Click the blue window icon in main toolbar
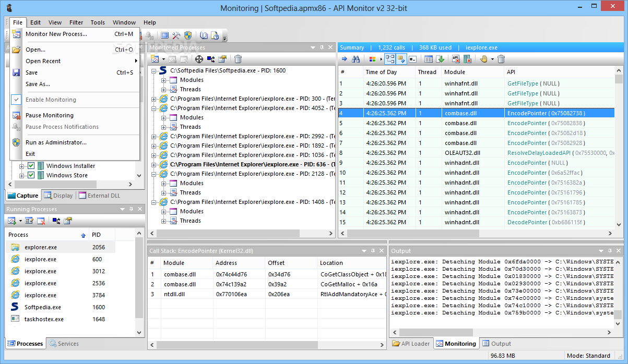628x364 pixels. [164, 35]
